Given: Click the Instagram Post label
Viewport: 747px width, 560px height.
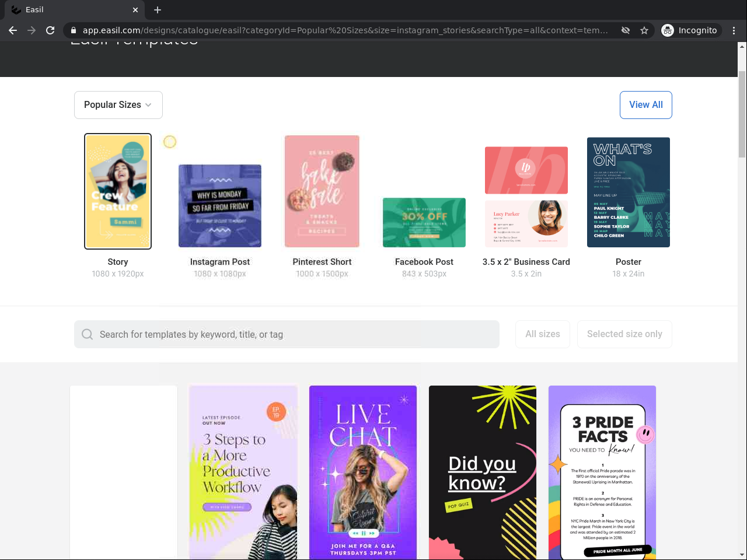Looking at the screenshot, I should pyautogui.click(x=220, y=262).
